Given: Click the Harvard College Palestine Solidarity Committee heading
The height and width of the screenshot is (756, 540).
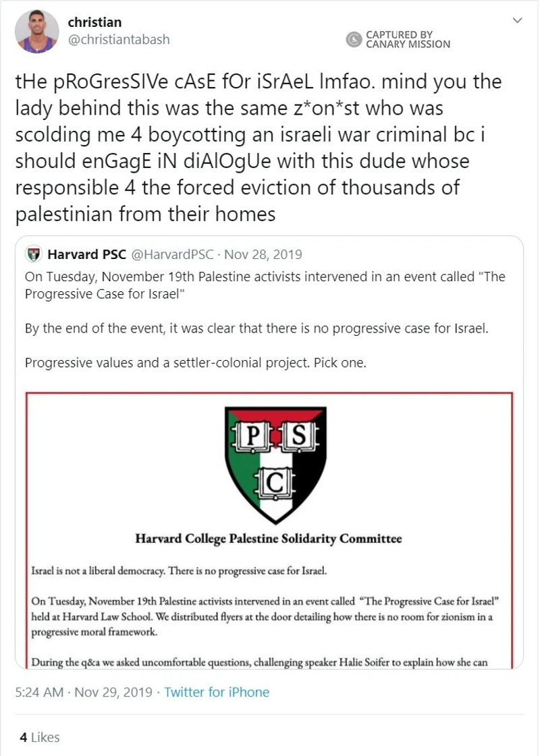Looking at the screenshot, I should [x=268, y=539].
